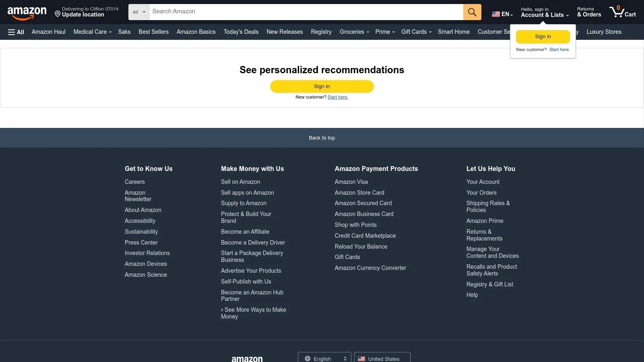Click Sign in button in account flyout
Image resolution: width=644 pixels, height=362 pixels.
click(543, 37)
